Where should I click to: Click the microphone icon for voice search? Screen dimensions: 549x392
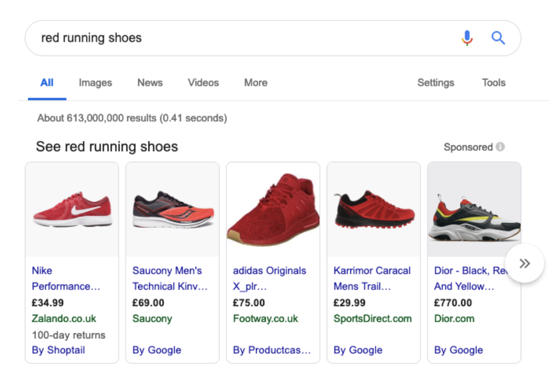[468, 37]
